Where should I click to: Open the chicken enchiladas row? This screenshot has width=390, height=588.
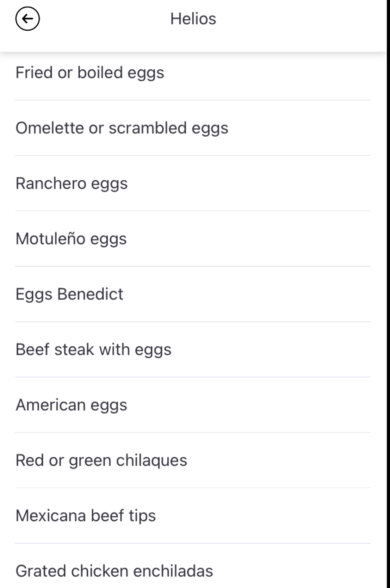point(114,571)
